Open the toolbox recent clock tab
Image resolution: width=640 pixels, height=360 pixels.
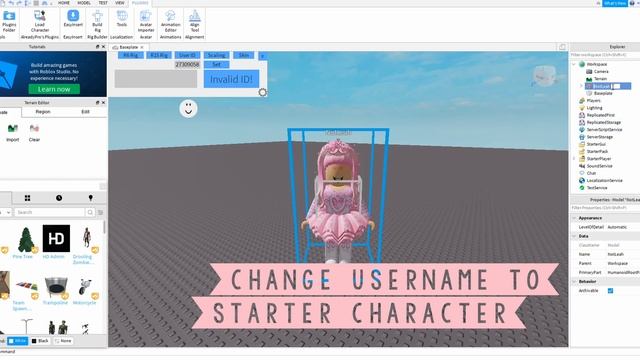tap(59, 198)
